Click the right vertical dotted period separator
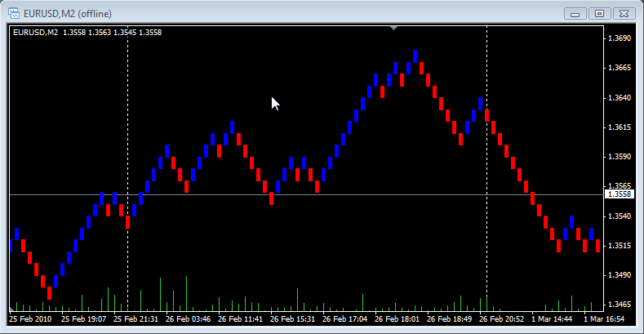Image resolution: width=644 pixels, height=334 pixels. pos(486,163)
